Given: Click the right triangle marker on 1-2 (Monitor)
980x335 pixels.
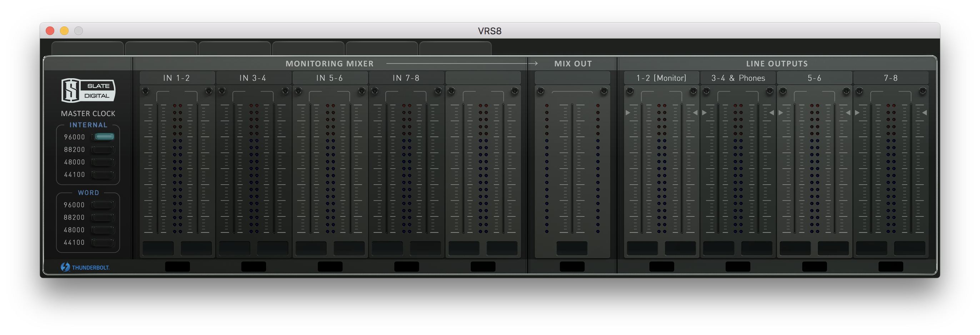Looking at the screenshot, I should (695, 112).
